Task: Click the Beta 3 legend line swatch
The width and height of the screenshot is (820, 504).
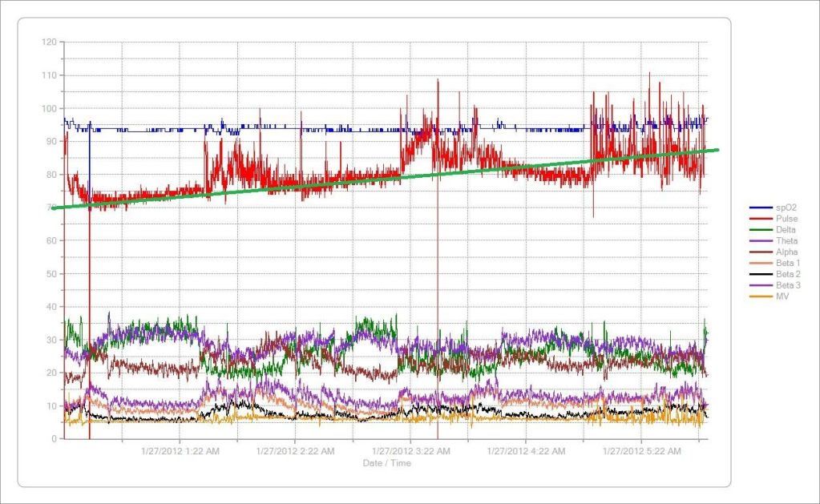Action: click(761, 285)
